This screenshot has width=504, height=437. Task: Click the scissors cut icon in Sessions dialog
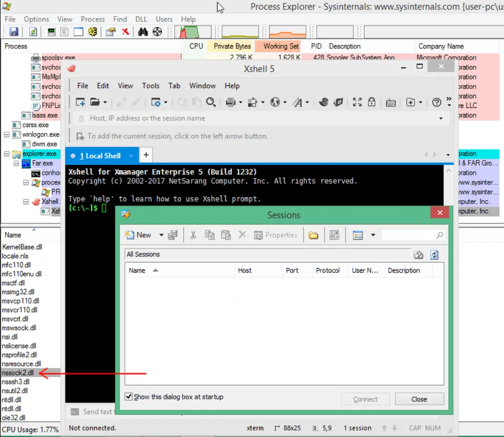pyautogui.click(x=193, y=235)
